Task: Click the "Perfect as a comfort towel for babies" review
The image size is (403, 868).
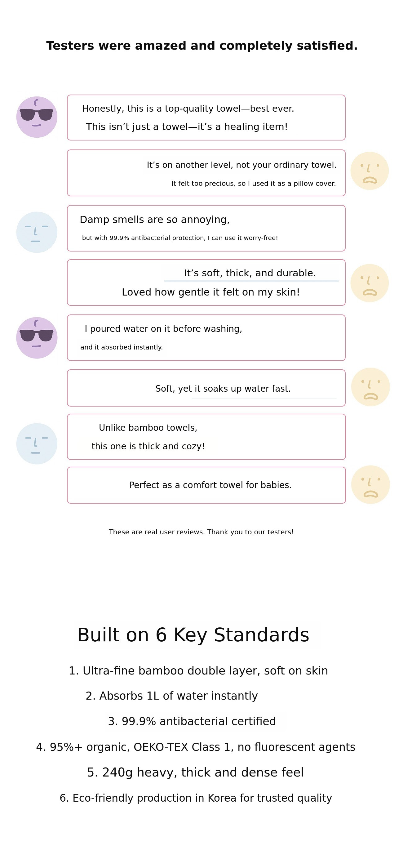Action: pyautogui.click(x=210, y=485)
